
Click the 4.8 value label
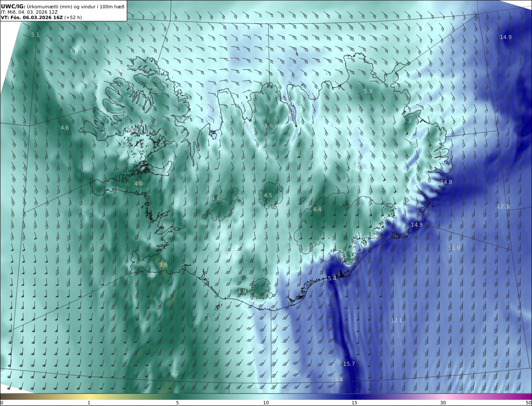216,198
